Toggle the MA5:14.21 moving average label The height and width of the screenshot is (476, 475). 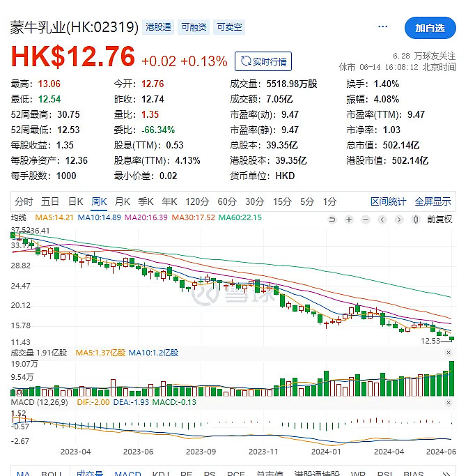point(54,217)
